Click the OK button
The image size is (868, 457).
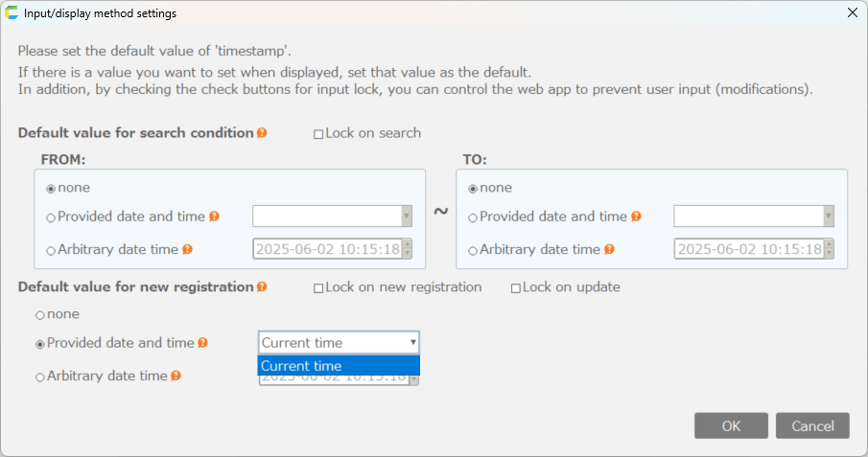[731, 425]
